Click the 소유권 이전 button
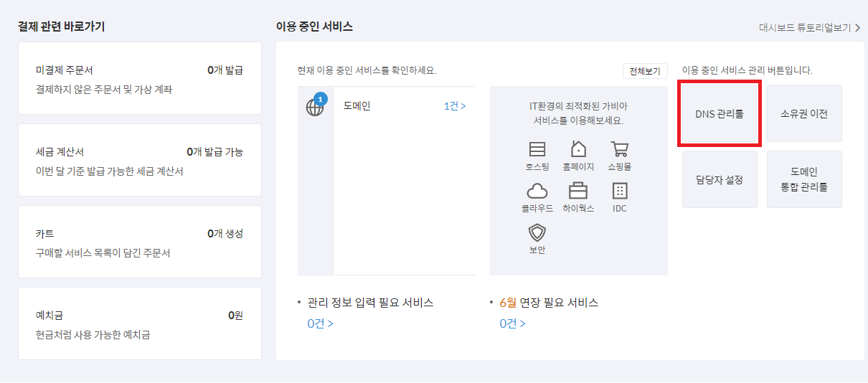868x383 pixels. 804,113
